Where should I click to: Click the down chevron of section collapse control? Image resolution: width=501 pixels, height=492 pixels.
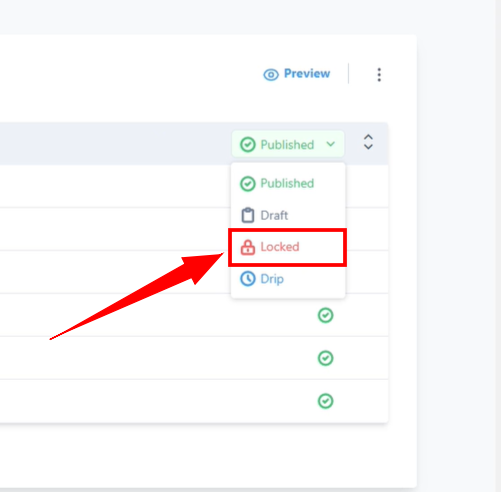pyautogui.click(x=368, y=147)
